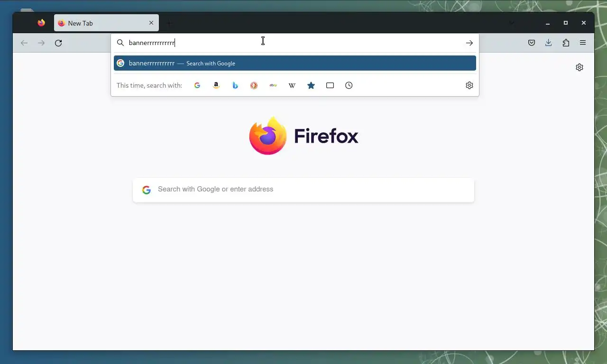Go back using the back arrow
Viewport: 607px width, 364px height.
(x=24, y=43)
